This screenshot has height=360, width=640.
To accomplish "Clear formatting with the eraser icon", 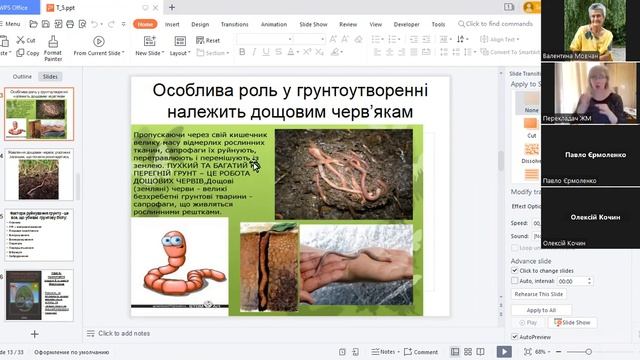I will [358, 39].
